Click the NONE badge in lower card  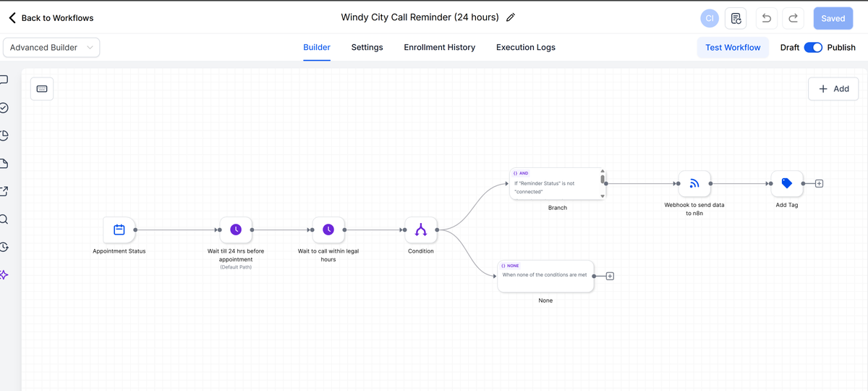pyautogui.click(x=510, y=266)
